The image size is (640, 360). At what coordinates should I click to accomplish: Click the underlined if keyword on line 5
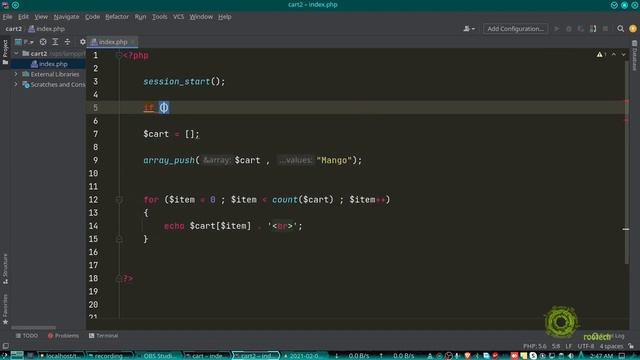(149, 108)
